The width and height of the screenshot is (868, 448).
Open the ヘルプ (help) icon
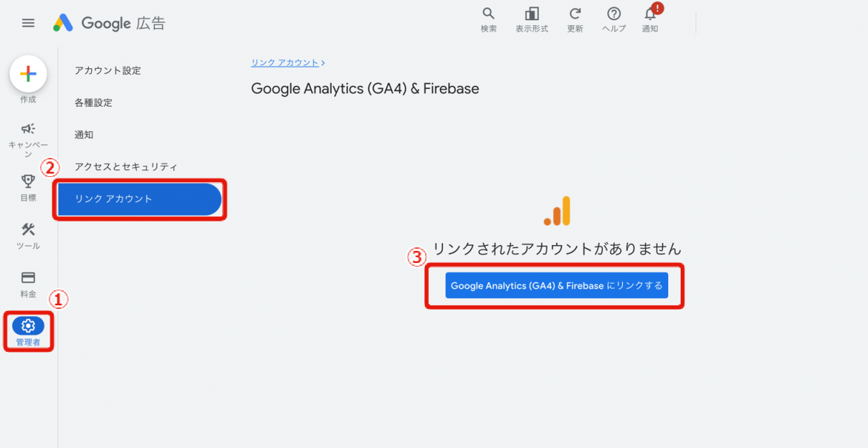click(613, 15)
